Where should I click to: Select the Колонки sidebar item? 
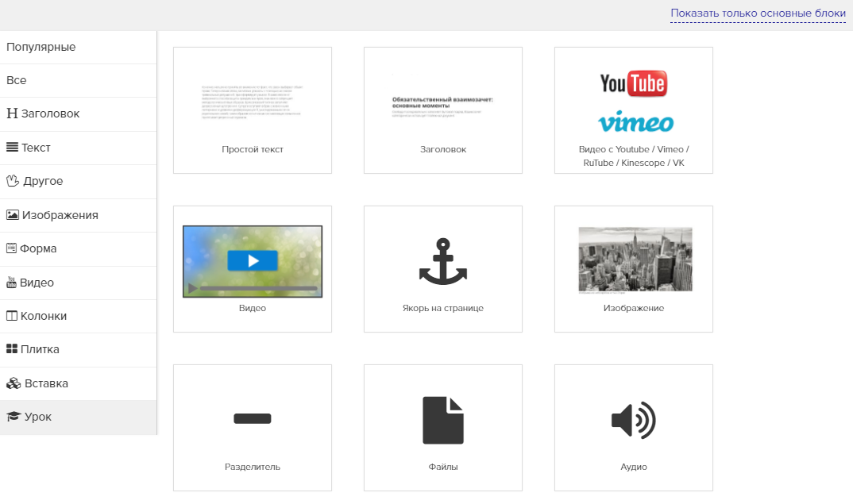pyautogui.click(x=44, y=316)
